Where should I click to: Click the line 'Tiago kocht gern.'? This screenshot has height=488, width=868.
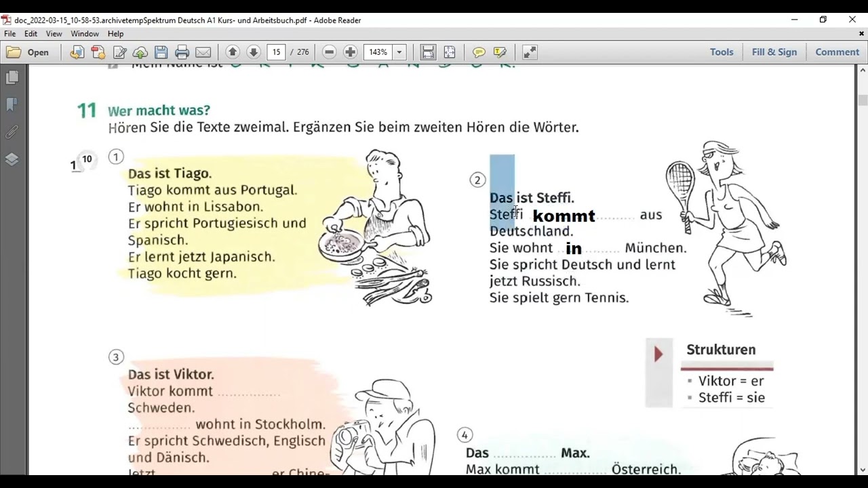coord(182,274)
